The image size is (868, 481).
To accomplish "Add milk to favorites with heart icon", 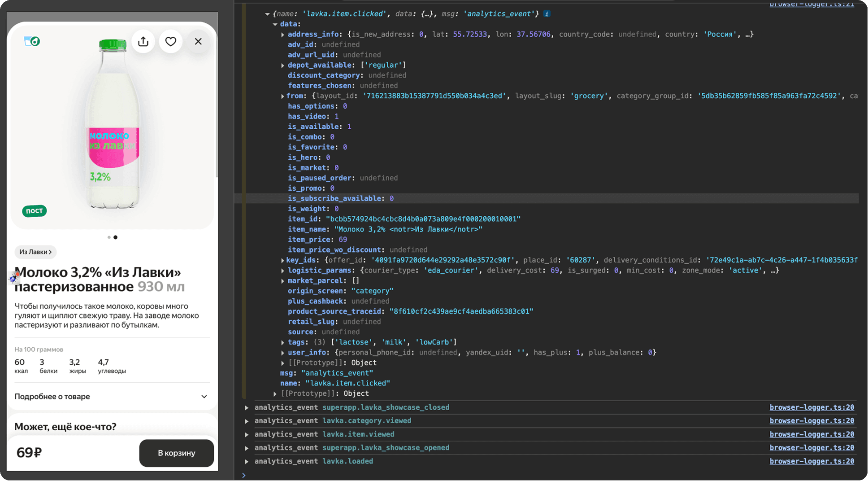I will (x=171, y=42).
